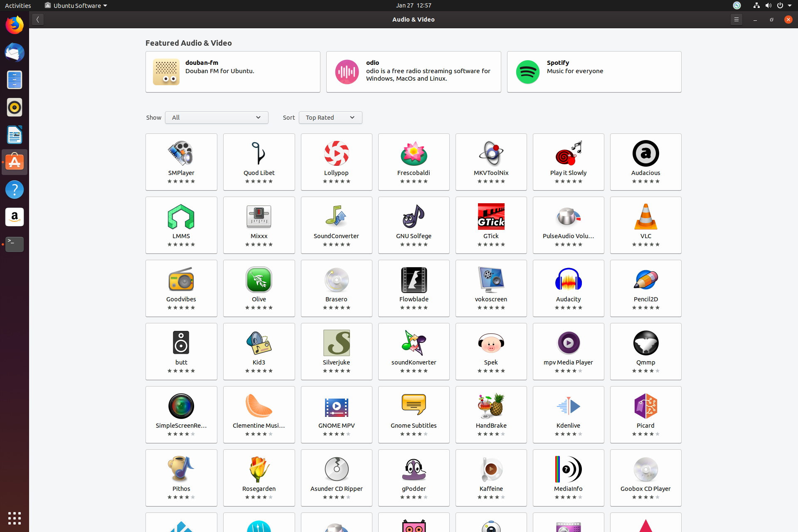Open the Ubuntu Software app menu
The height and width of the screenshot is (532, 798).
76,5
